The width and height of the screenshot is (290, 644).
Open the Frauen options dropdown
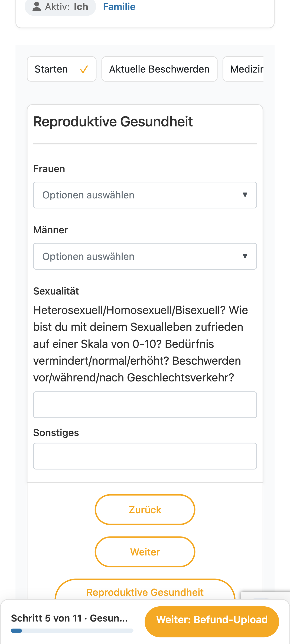point(145,195)
